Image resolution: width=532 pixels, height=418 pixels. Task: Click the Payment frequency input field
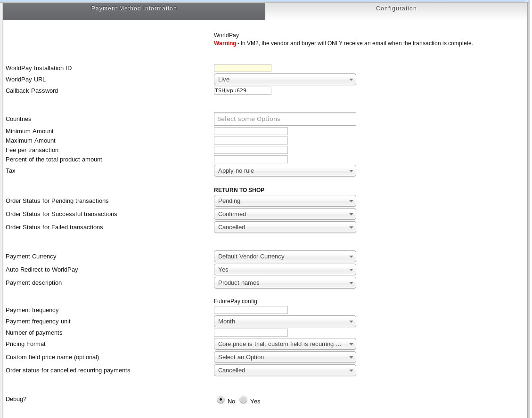pos(251,310)
